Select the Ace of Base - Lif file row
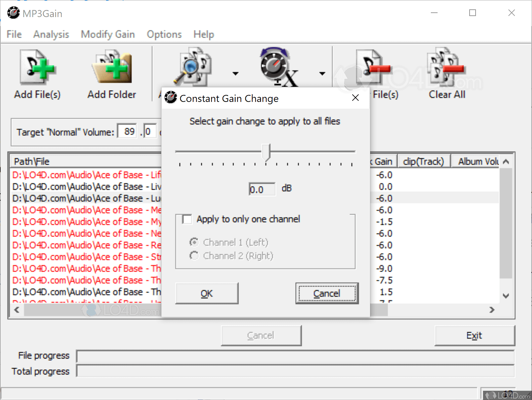Viewport: 532px width, 400px height. tap(87, 175)
